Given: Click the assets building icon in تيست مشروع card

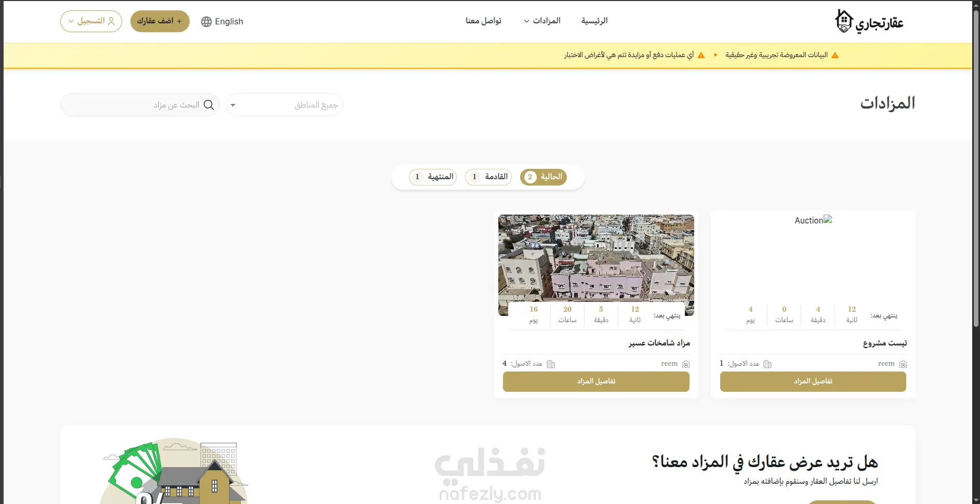Looking at the screenshot, I should point(767,364).
